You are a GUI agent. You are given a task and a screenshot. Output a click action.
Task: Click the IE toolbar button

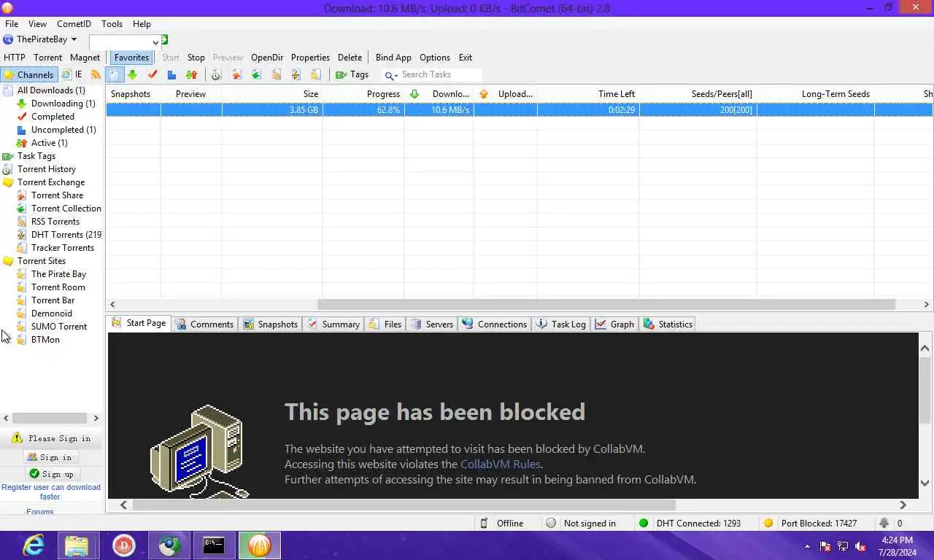coord(72,74)
